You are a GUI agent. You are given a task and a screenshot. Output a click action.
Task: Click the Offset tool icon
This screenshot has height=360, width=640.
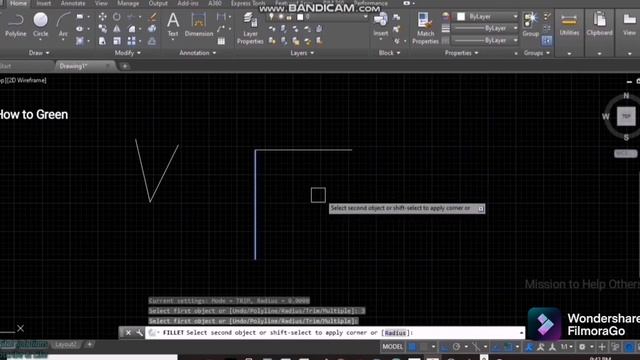(x=152, y=41)
